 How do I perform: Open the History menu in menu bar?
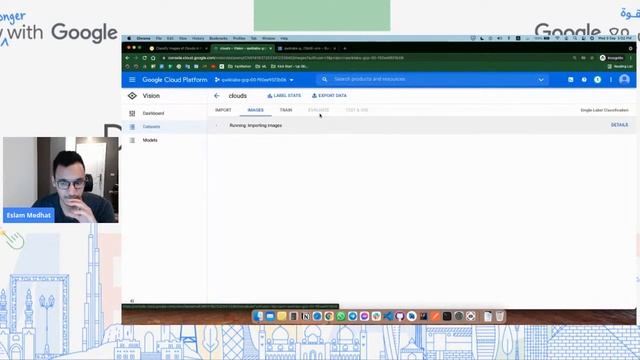tap(198, 38)
